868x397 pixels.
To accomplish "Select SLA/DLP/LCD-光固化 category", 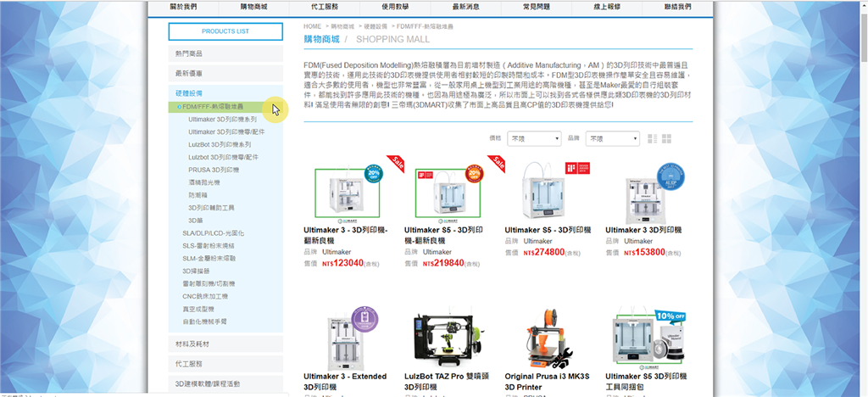I will coord(213,232).
